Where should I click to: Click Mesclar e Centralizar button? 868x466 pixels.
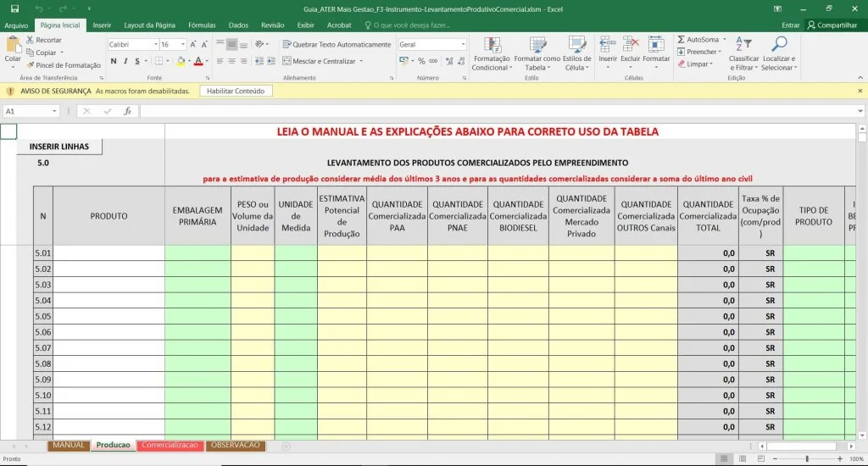[x=323, y=61]
